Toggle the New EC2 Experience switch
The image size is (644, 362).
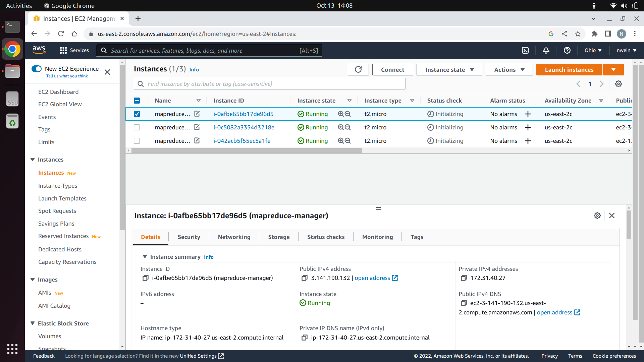click(37, 69)
